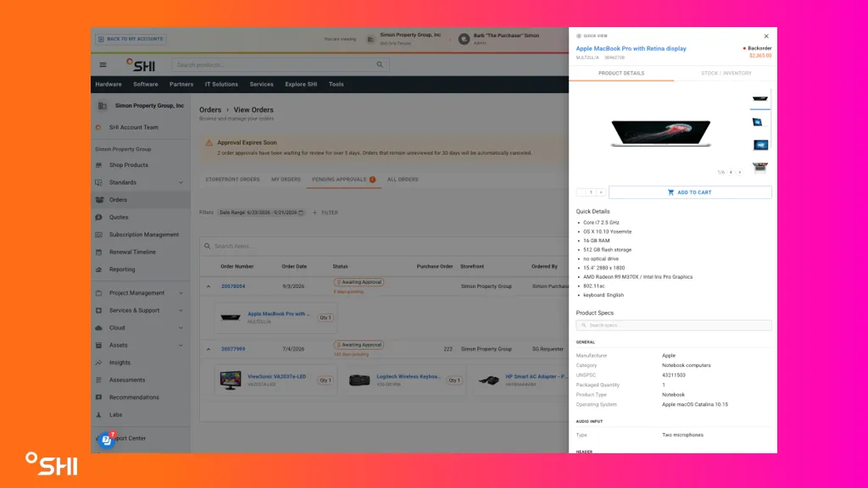Image resolution: width=868 pixels, height=488 pixels.
Task: Click the Barb Simon user avatar
Action: (464, 39)
